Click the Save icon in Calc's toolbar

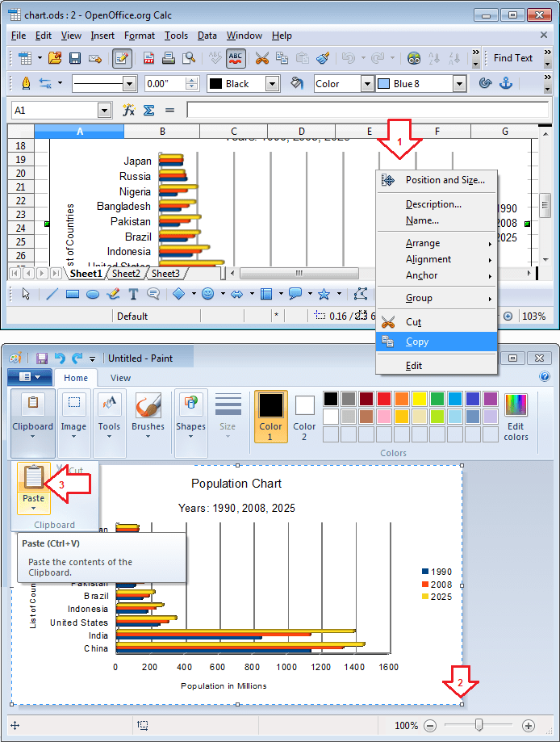[x=75, y=58]
